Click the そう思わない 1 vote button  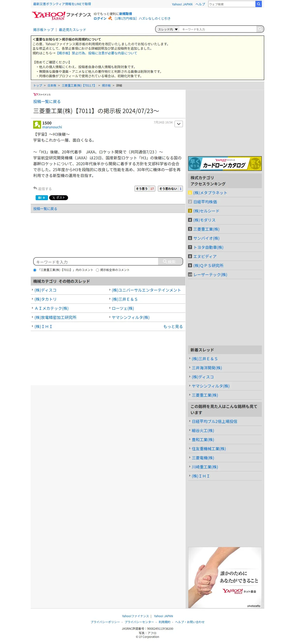170,189
